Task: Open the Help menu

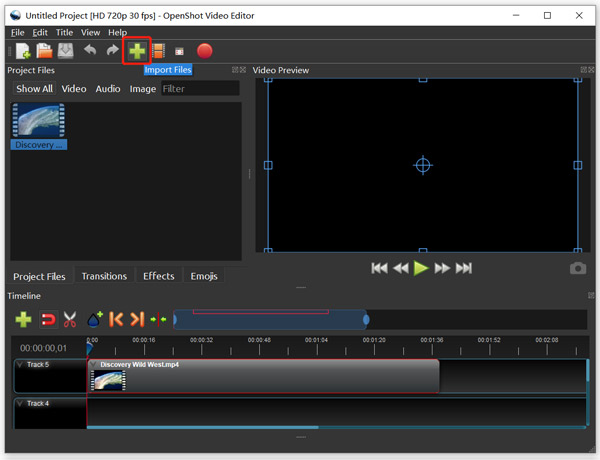Action: [x=117, y=33]
